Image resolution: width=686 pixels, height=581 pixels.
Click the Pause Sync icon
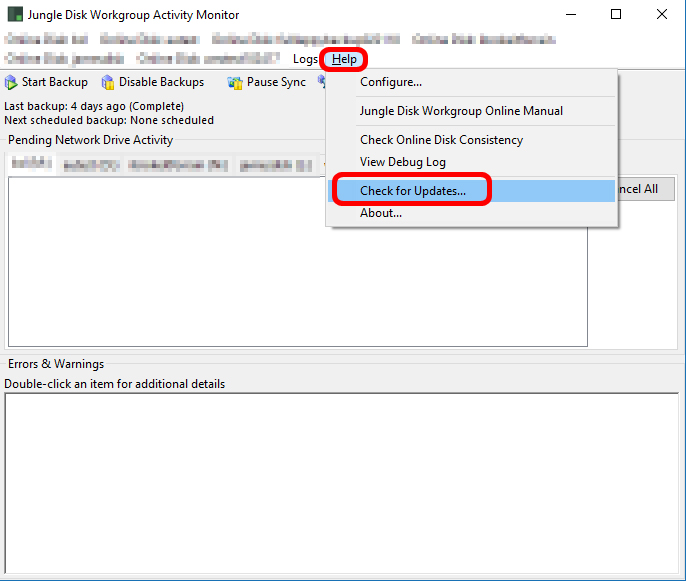click(235, 82)
